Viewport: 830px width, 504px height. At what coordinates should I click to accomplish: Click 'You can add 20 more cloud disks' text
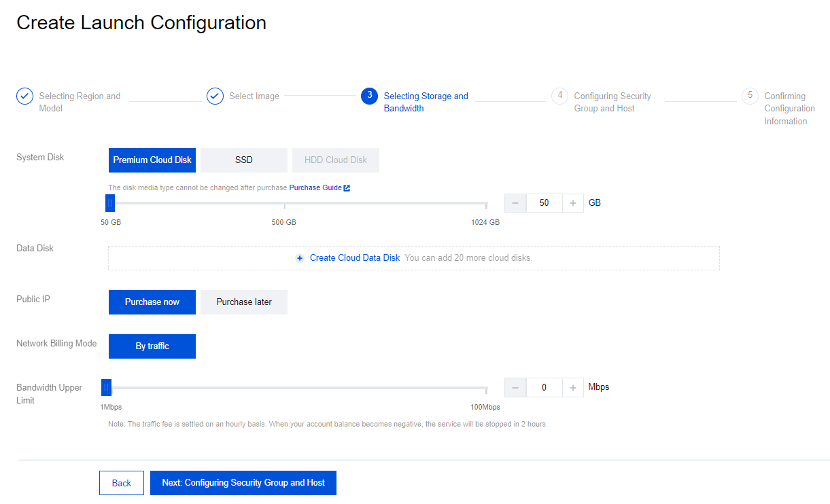click(468, 258)
